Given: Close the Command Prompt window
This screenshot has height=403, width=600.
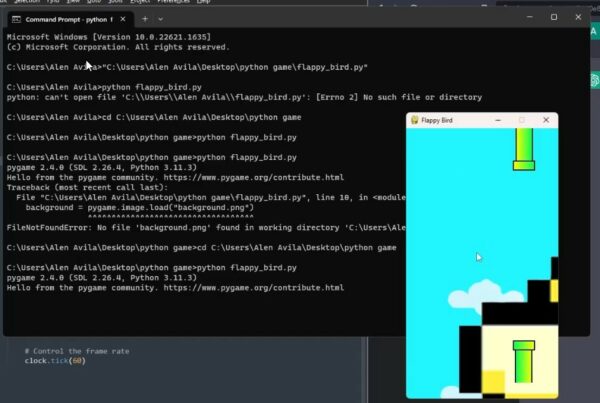Looking at the screenshot, I should coord(581,17).
